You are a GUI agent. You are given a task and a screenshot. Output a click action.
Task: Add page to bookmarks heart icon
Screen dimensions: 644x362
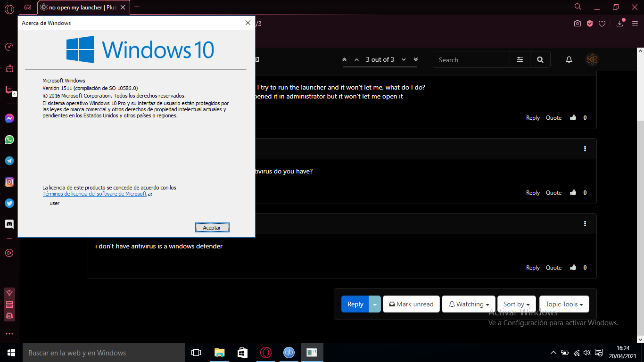[602, 24]
